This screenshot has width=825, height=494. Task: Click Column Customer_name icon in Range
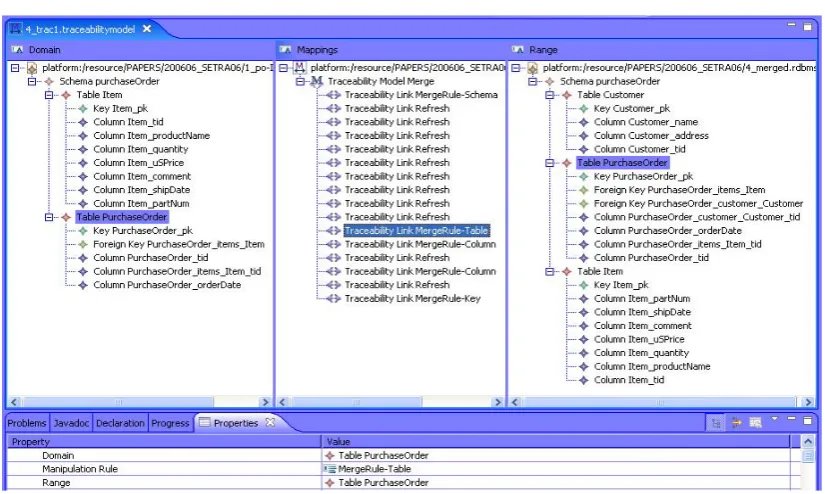[x=584, y=123]
